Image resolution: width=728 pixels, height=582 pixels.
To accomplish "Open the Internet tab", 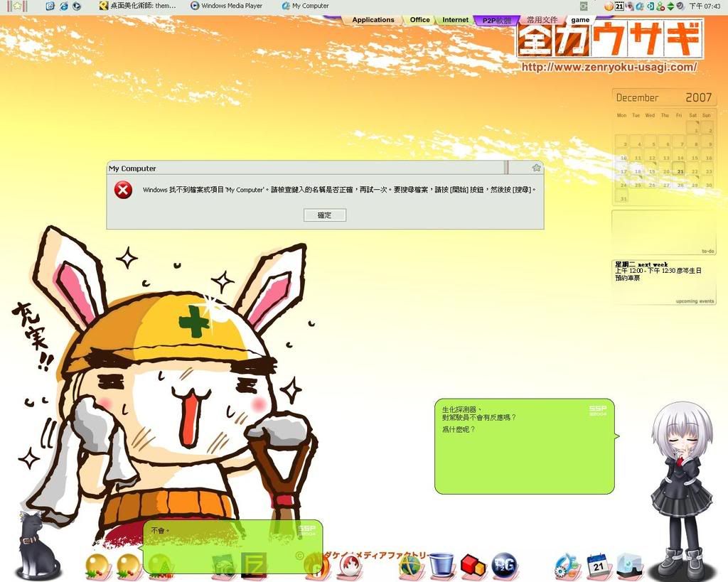I will [455, 20].
